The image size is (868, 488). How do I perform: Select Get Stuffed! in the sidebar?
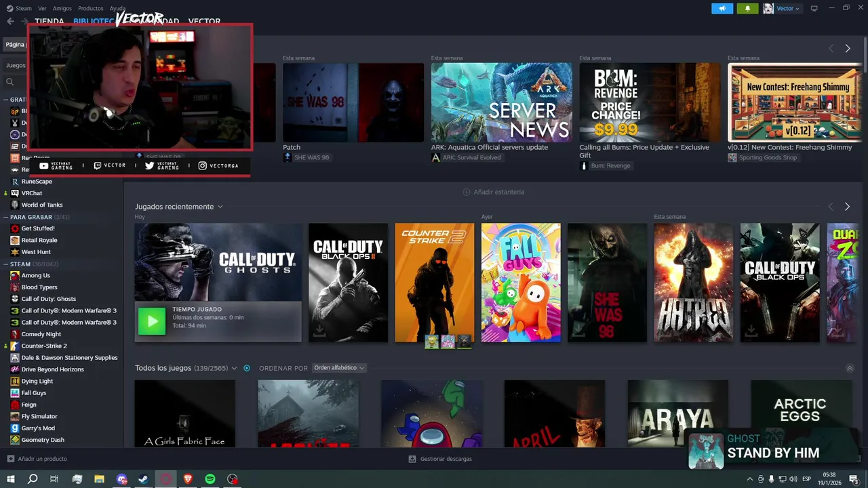pyautogui.click(x=38, y=228)
